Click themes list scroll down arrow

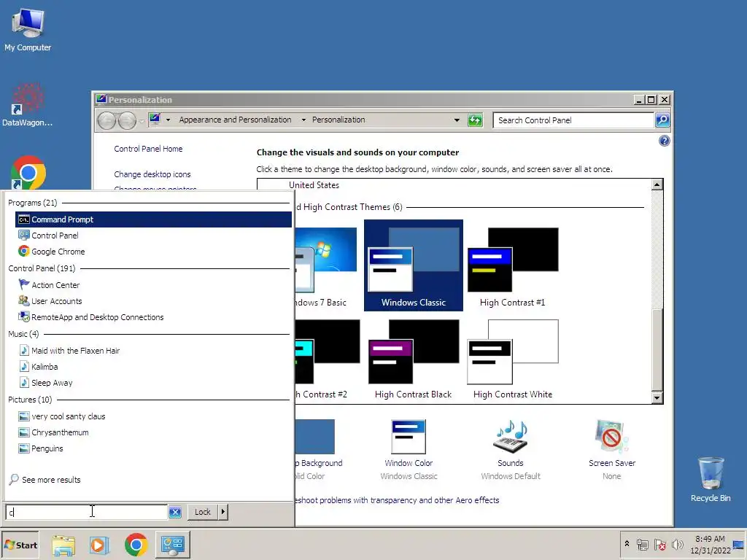(657, 398)
